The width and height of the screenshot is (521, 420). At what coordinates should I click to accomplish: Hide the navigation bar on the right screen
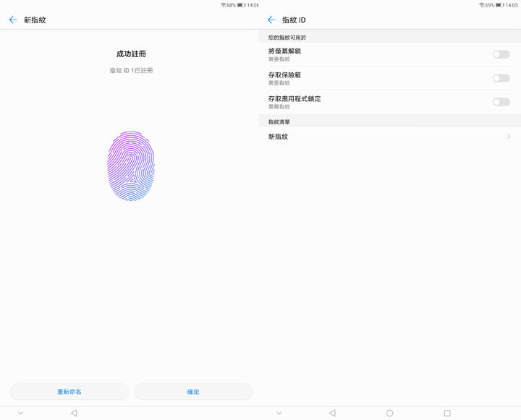[279, 413]
